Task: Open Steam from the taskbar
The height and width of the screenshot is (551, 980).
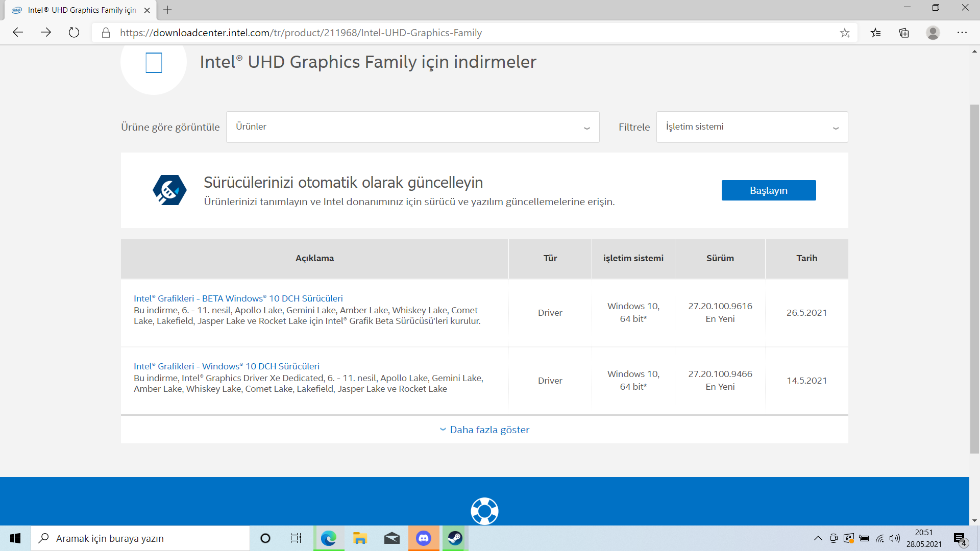Action: 455,538
